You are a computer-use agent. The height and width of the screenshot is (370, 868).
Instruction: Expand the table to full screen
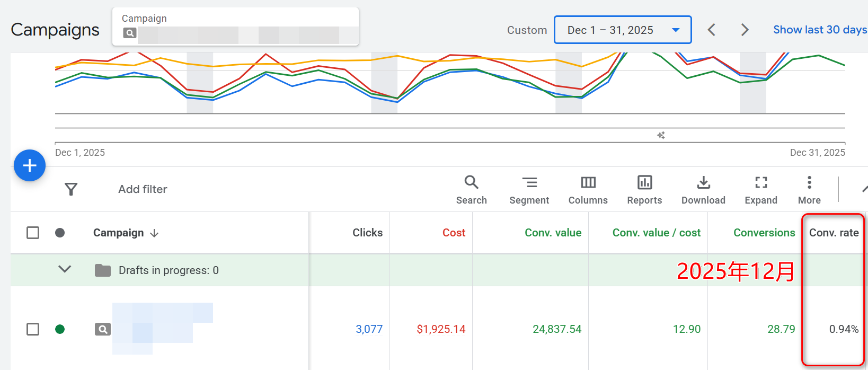click(761, 190)
